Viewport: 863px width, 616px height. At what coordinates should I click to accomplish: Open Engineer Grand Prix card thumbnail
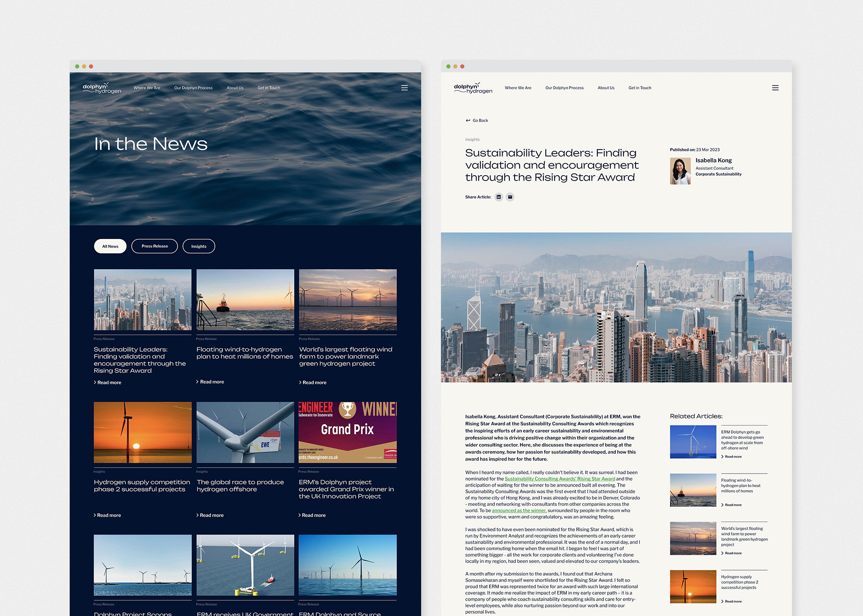(348, 432)
